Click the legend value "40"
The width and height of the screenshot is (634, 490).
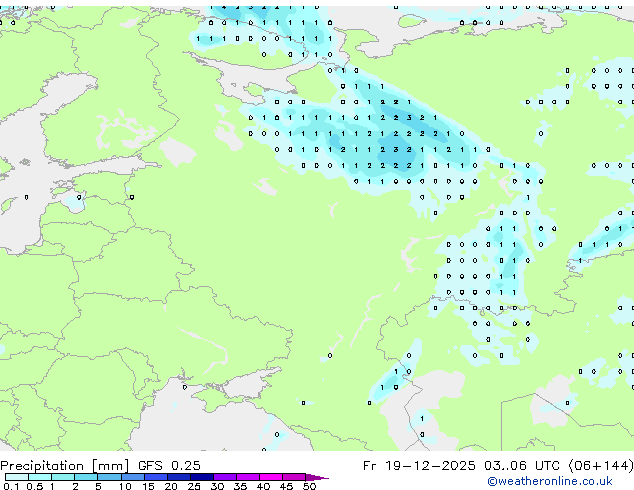pos(263,486)
